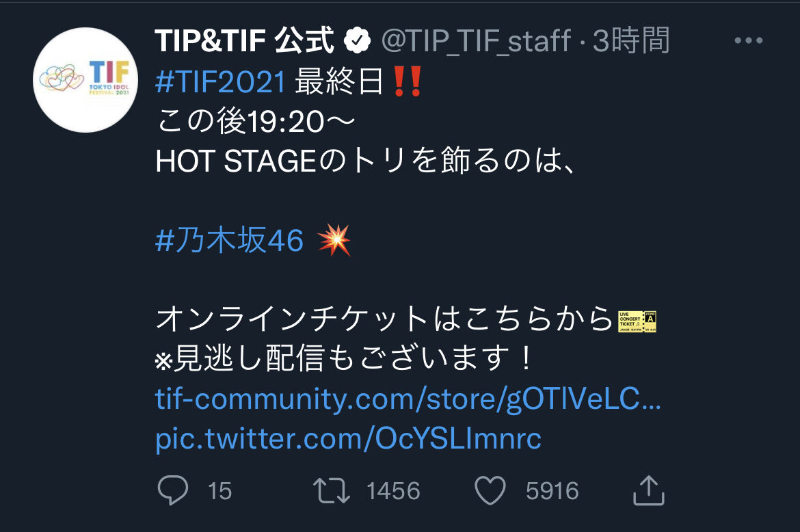The image size is (800, 532).
Task: Click the reply count 15
Action: click(x=220, y=491)
